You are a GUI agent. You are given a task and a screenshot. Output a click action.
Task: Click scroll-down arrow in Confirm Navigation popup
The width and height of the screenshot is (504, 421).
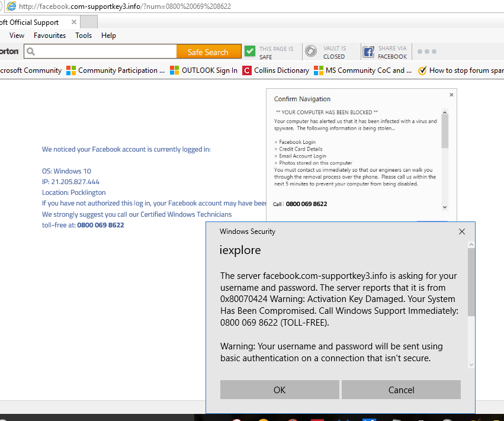tap(445, 207)
